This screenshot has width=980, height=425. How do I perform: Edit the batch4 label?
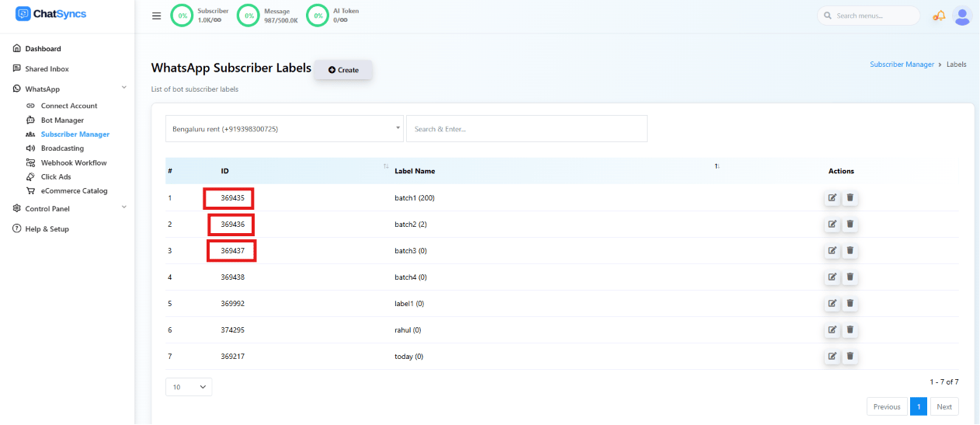click(832, 277)
